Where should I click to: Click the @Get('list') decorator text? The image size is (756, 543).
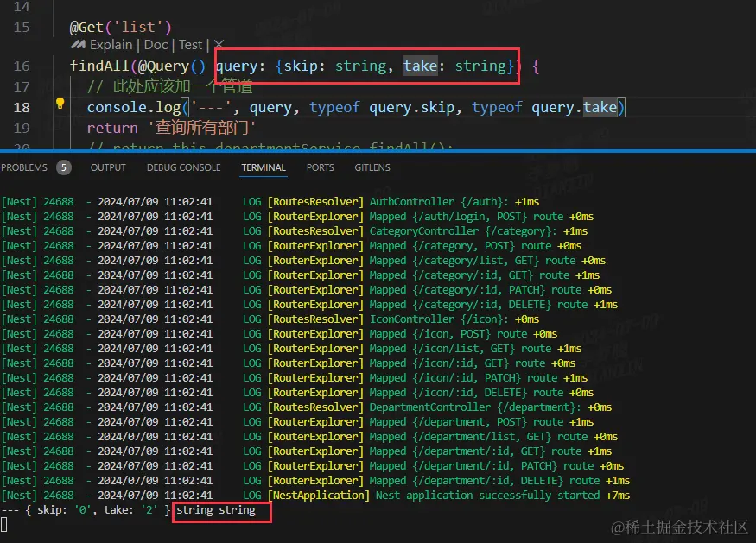point(121,28)
